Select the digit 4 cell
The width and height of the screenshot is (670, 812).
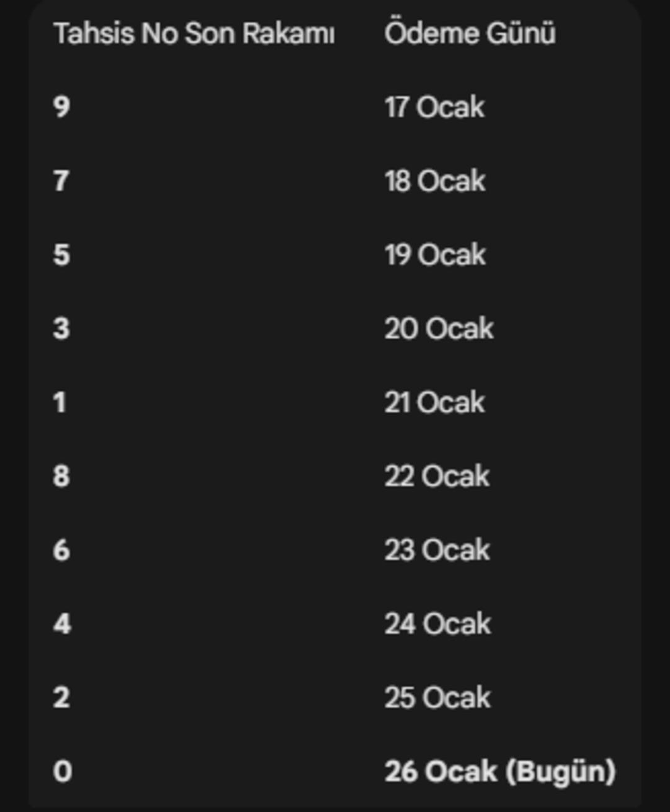62,624
